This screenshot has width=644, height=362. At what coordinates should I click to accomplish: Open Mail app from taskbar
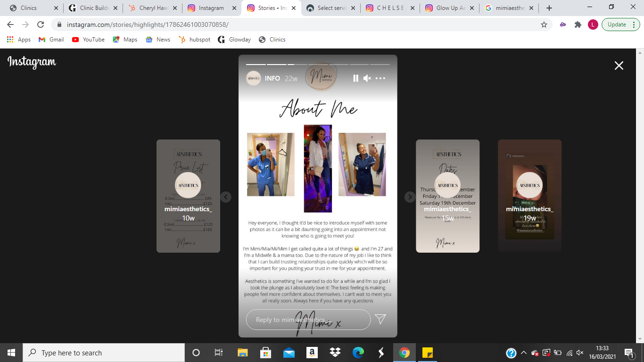(289, 353)
